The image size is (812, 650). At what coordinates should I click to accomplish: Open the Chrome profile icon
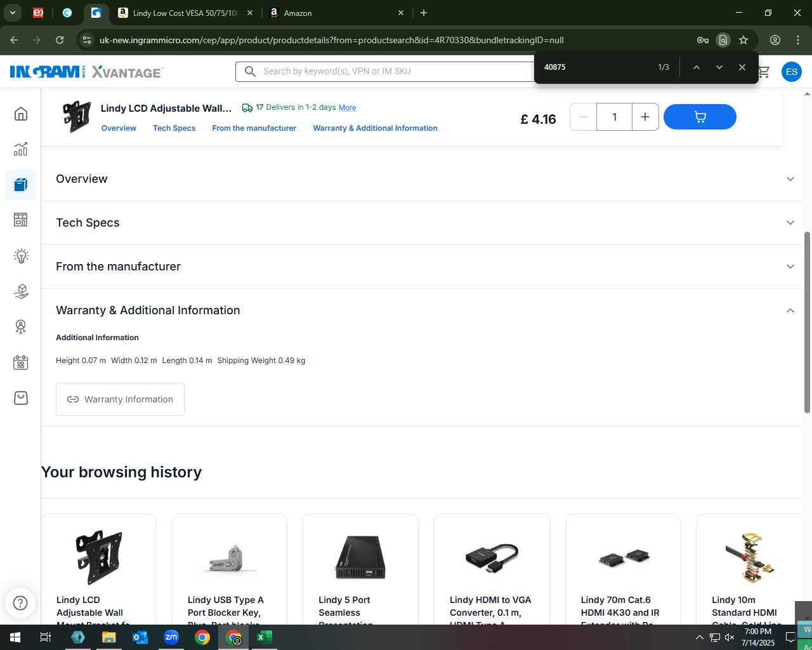[775, 40]
